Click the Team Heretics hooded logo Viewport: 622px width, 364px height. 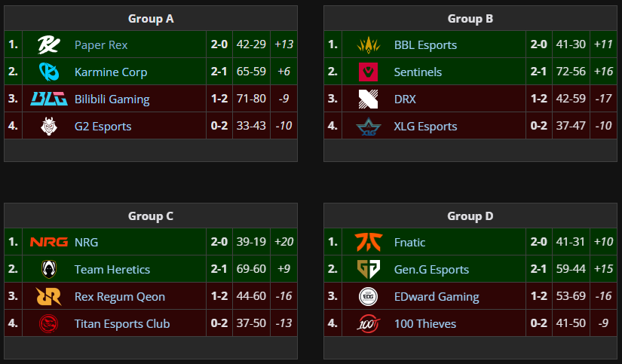(x=49, y=269)
